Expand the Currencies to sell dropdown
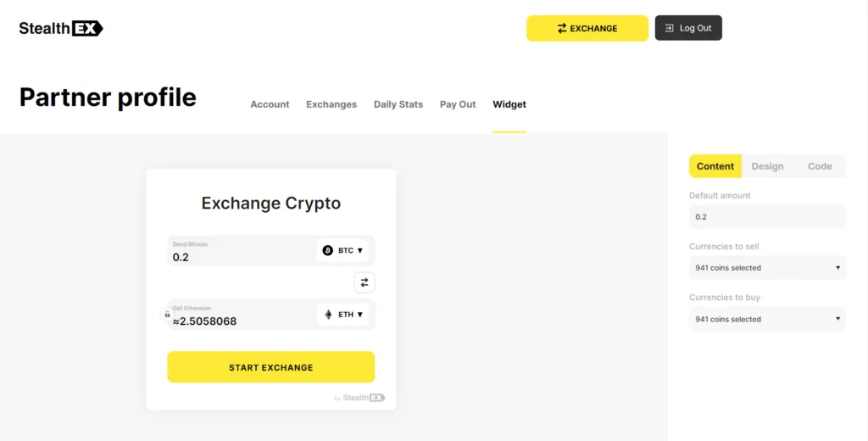 coord(767,268)
